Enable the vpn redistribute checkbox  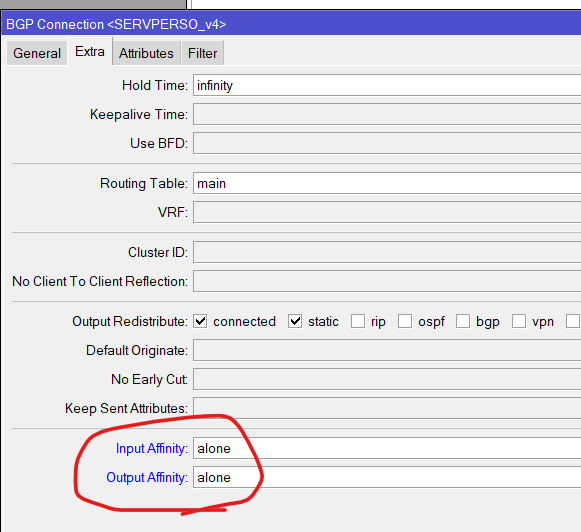point(519,321)
